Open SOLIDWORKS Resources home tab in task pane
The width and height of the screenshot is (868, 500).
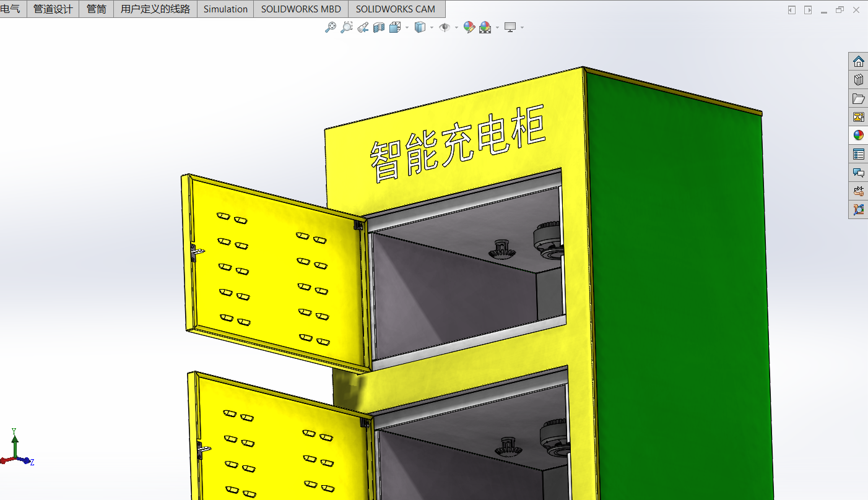pos(858,61)
